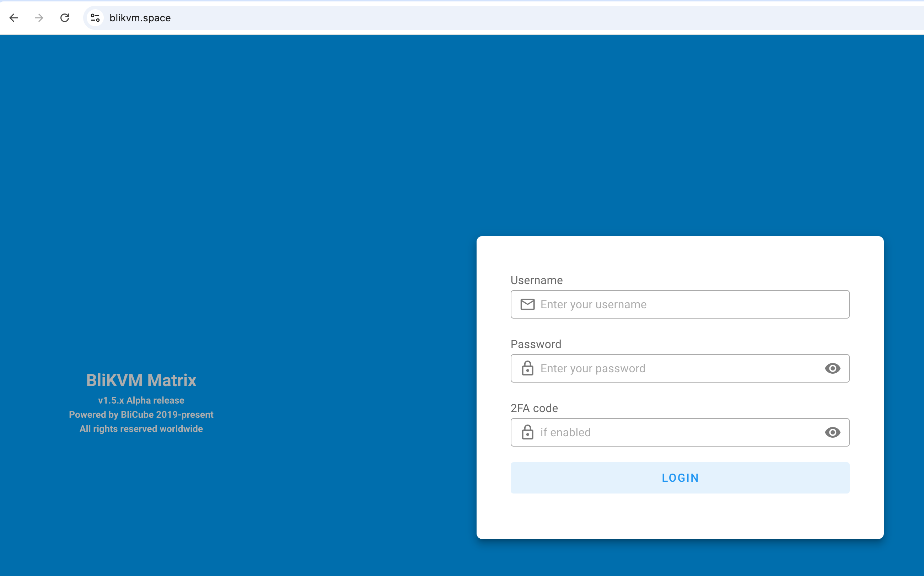Reload the blikvm.space page
The width and height of the screenshot is (924, 576).
(65, 18)
